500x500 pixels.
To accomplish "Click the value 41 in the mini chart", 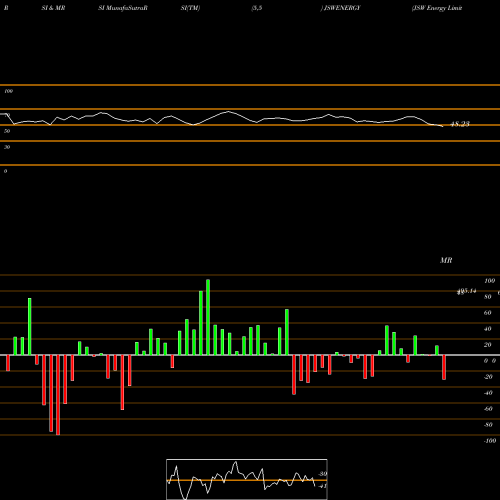I will [322, 486].
